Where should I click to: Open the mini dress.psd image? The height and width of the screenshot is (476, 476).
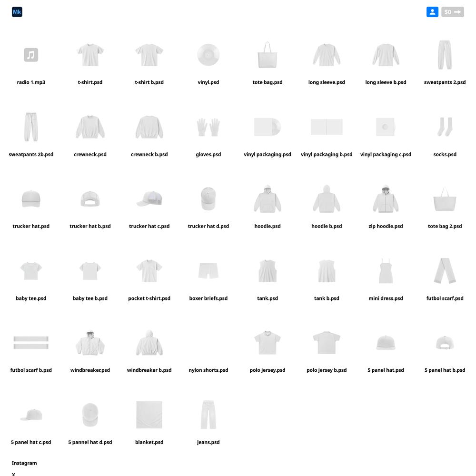(x=386, y=271)
